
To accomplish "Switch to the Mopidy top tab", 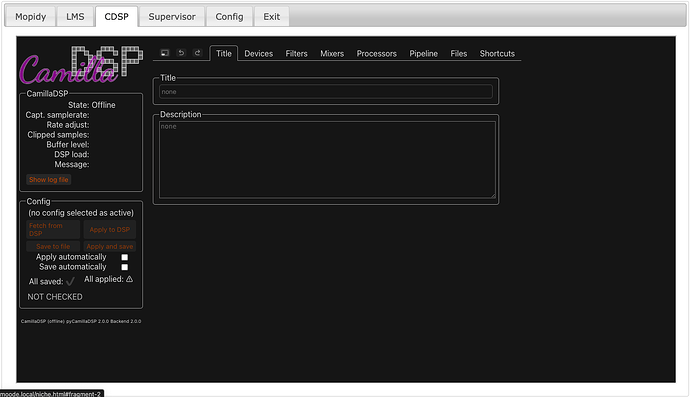I will 30,17.
